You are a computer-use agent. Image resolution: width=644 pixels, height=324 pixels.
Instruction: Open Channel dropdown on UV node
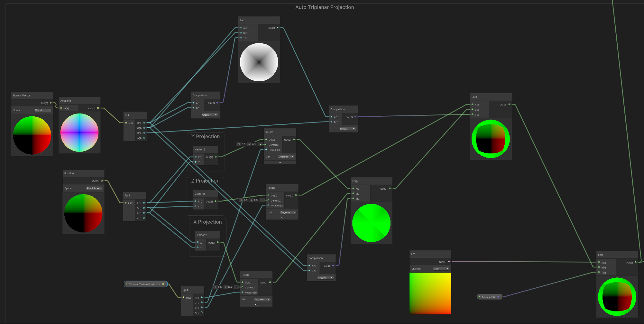coord(441,269)
